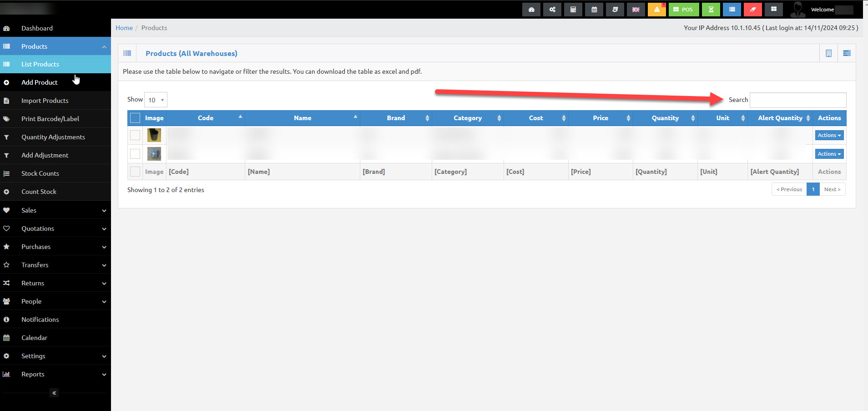Sort the table by Price column
This screenshot has height=411, width=868.
(601, 118)
